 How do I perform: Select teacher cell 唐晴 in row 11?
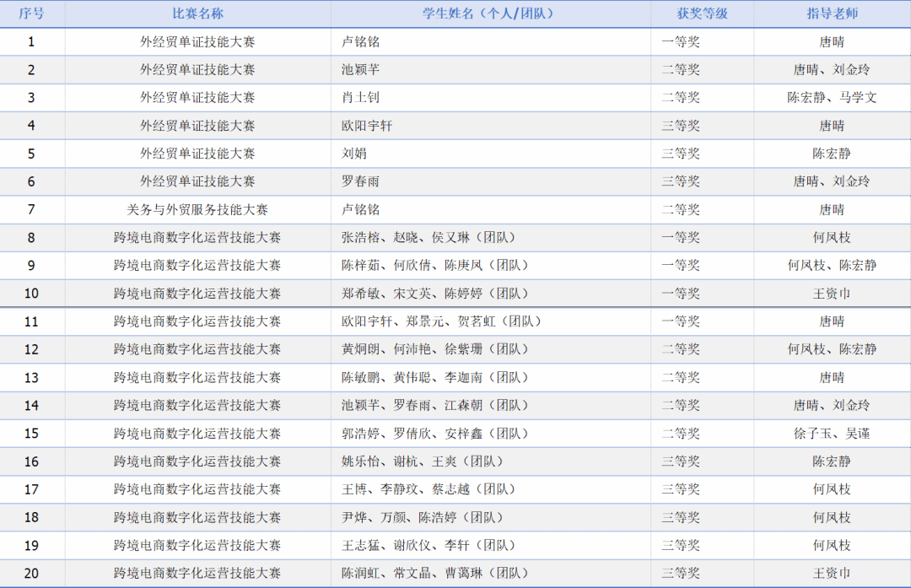pyautogui.click(x=832, y=321)
